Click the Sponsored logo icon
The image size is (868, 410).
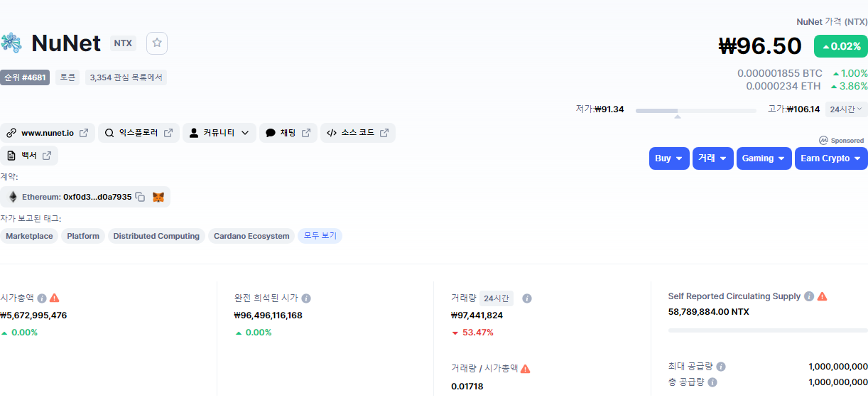823,141
